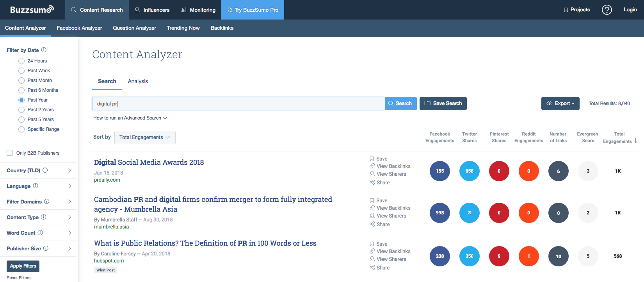Click the Content Type info icon

44,217
